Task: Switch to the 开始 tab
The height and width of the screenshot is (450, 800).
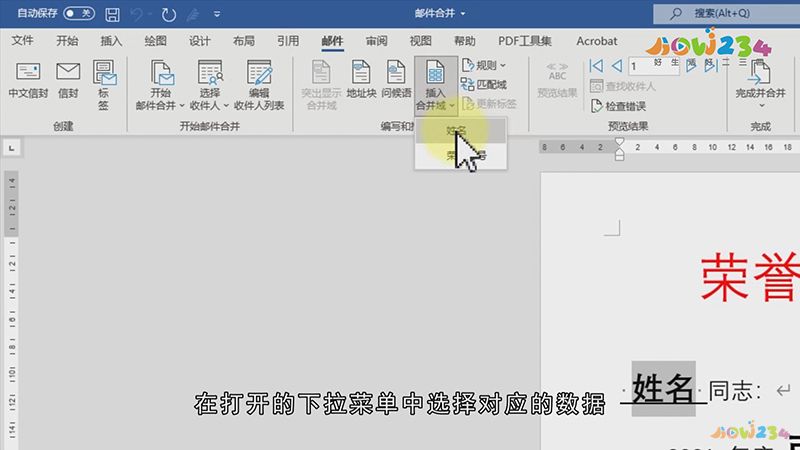Action: [67, 41]
